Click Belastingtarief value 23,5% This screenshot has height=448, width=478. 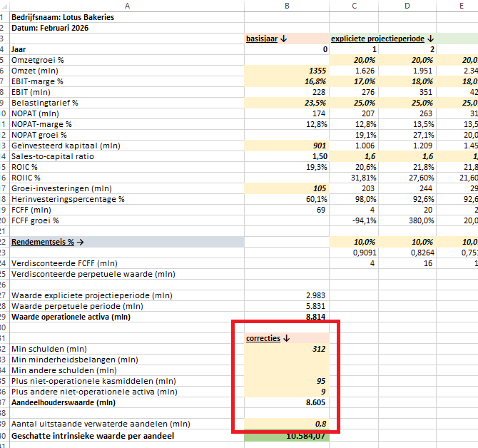(x=287, y=103)
